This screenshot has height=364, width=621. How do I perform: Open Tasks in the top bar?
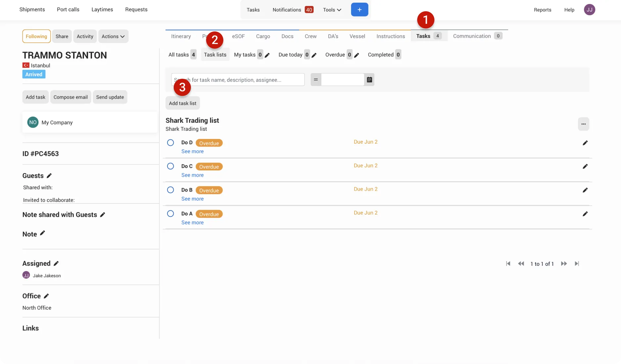pos(253,10)
